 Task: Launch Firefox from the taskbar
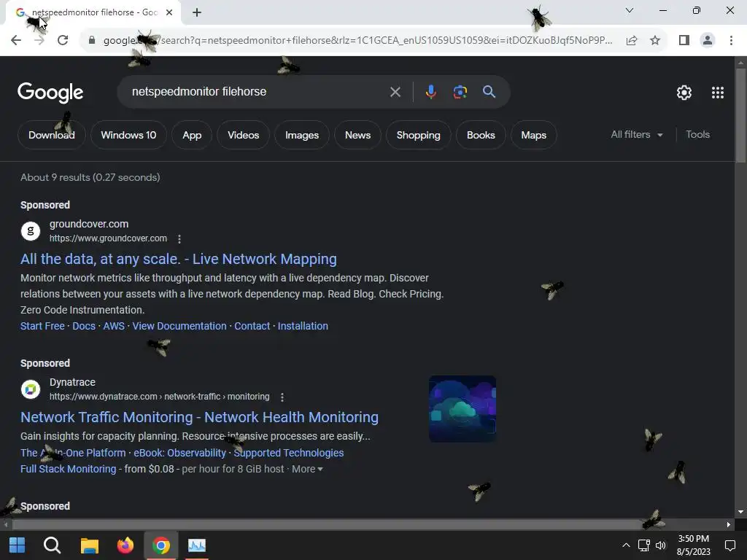(x=125, y=545)
